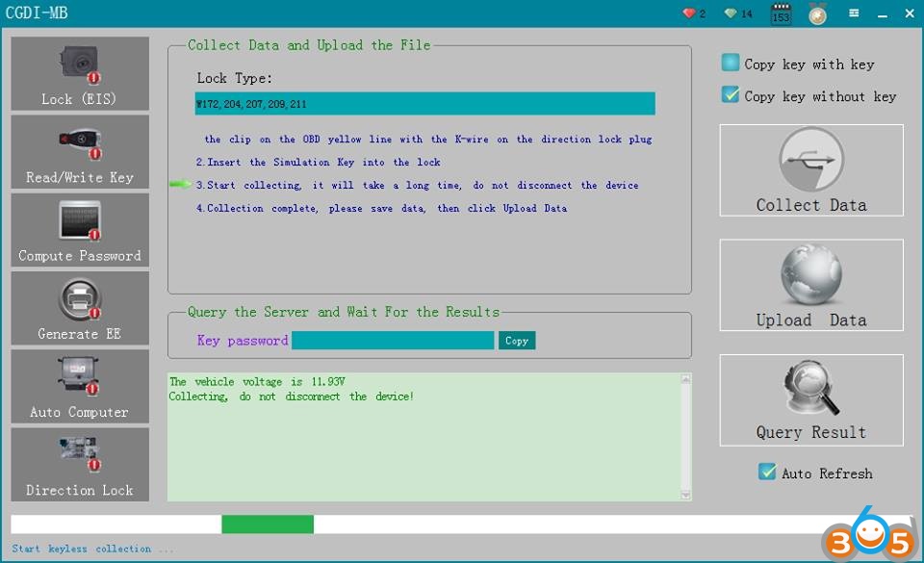924x563 pixels.
Task: Click the Query Result magnifier button
Action: [810, 400]
